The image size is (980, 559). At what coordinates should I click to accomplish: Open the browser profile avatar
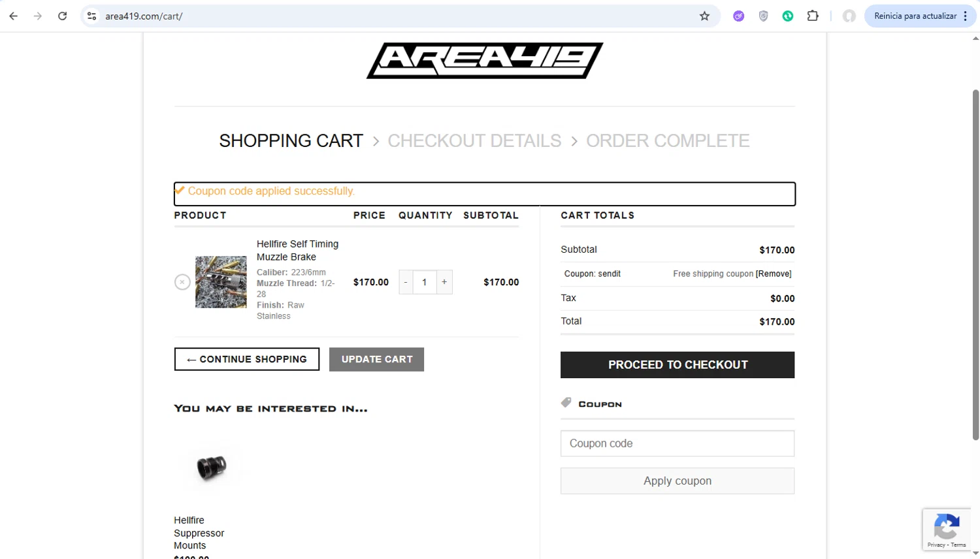[849, 16]
